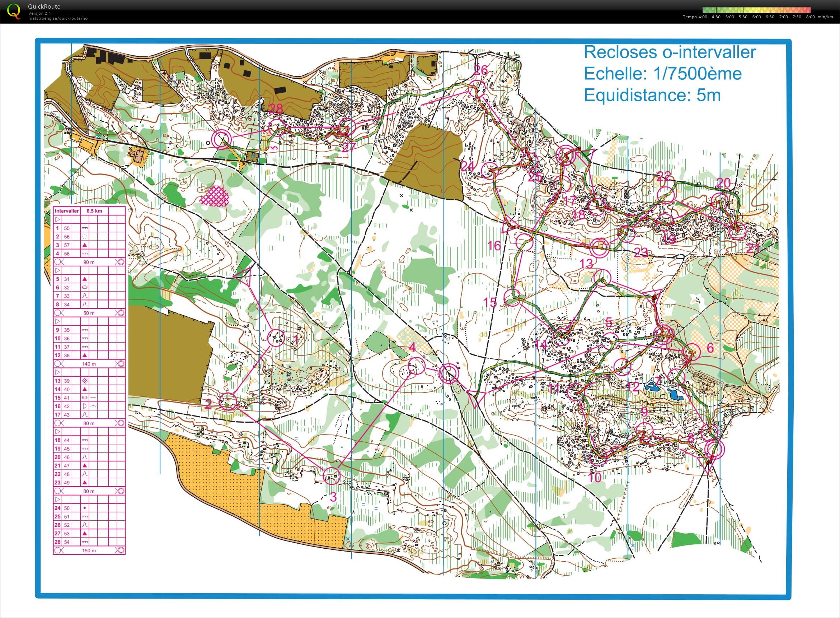Click the boulder triangle in row 21
Screen dimensions: 840x618
tap(84, 466)
